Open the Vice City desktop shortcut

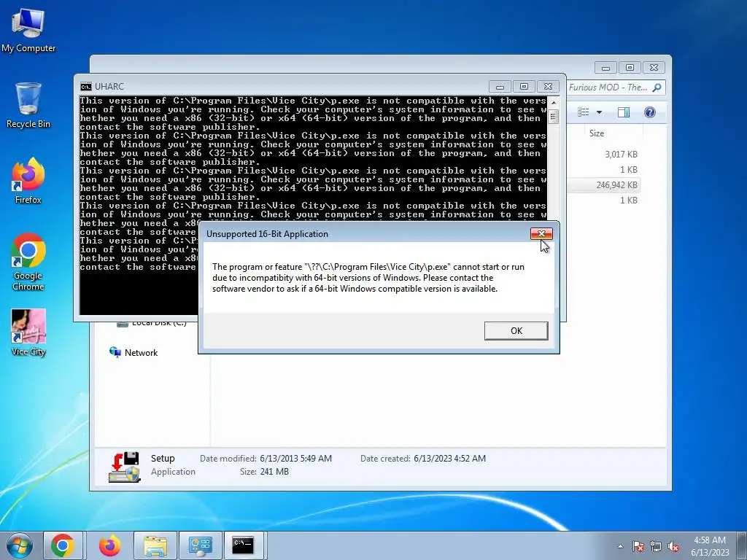[x=28, y=332]
